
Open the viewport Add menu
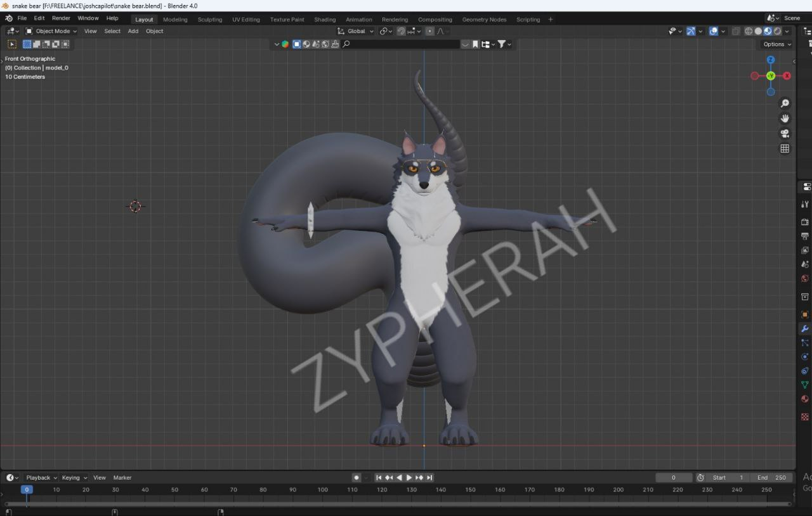pos(133,31)
